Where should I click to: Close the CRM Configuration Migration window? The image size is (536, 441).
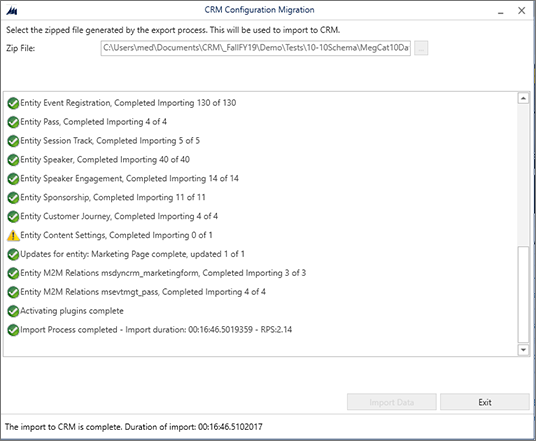click(x=521, y=11)
